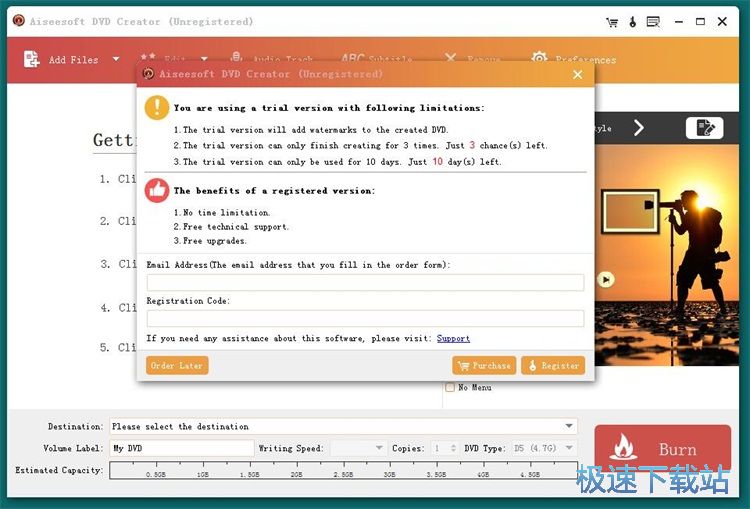Click the Purchase button

484,365
